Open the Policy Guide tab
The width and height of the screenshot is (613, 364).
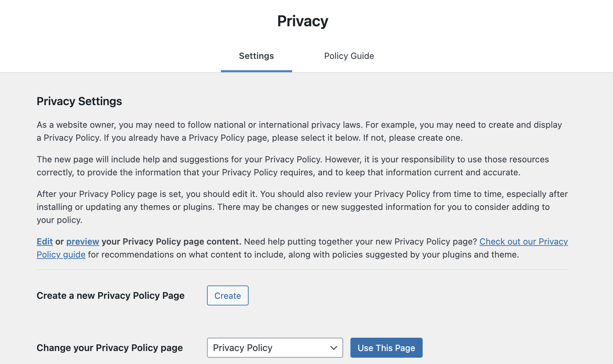[x=349, y=56]
